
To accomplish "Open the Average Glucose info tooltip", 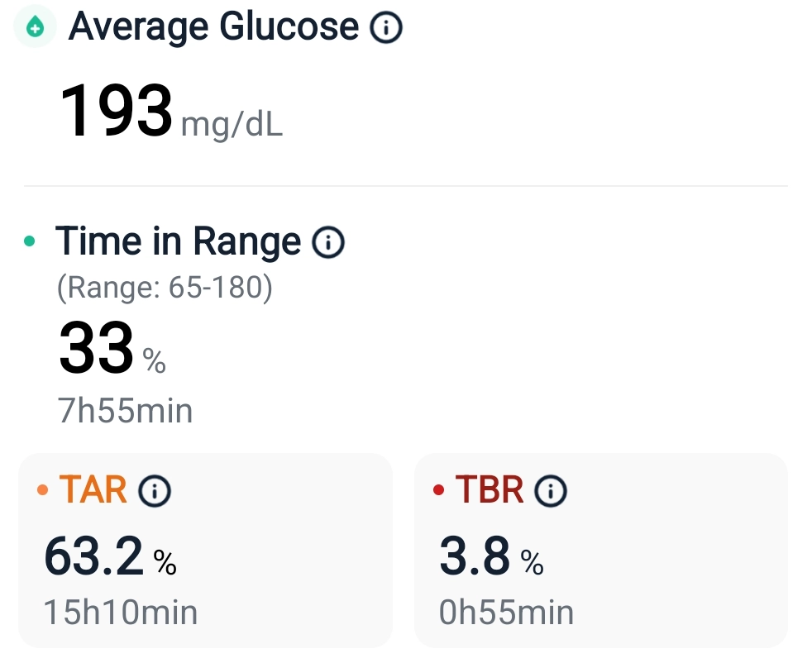I will [385, 28].
